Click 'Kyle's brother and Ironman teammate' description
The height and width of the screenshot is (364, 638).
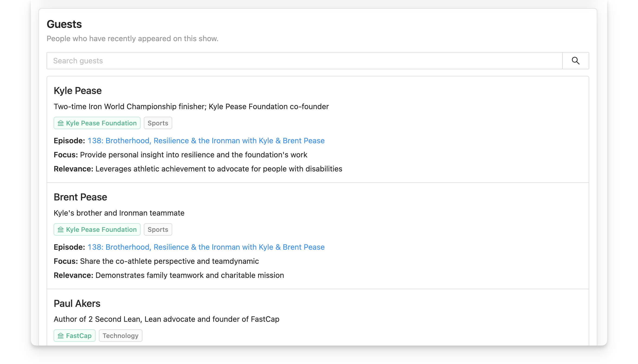point(119,213)
